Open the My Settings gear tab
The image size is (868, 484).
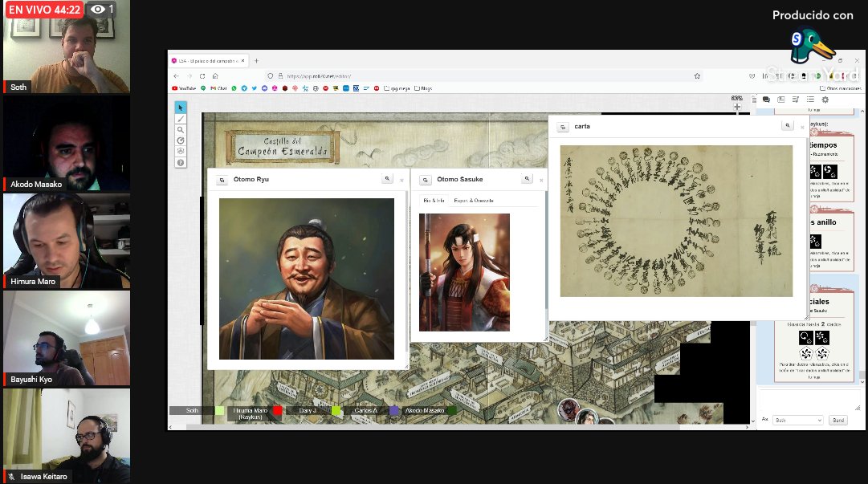click(x=825, y=100)
